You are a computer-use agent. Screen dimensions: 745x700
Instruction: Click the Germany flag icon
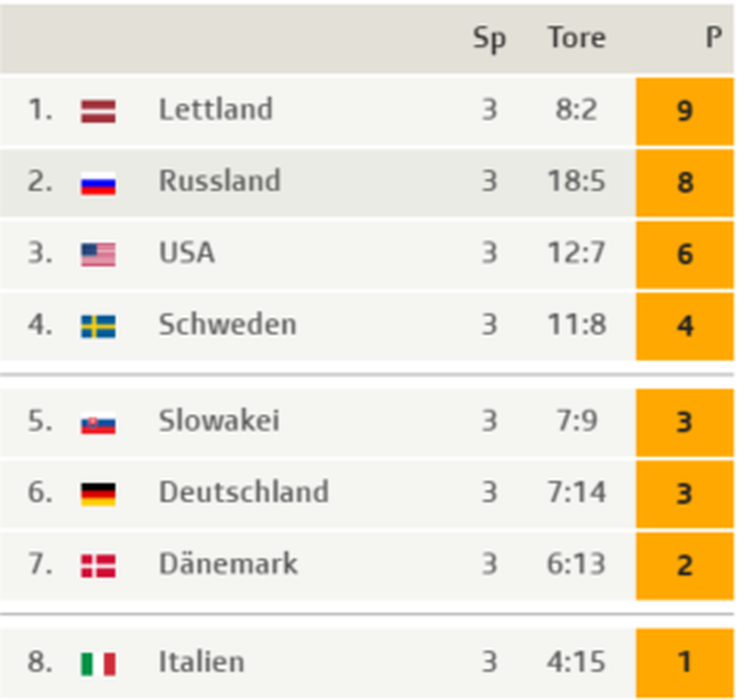pyautogui.click(x=98, y=494)
